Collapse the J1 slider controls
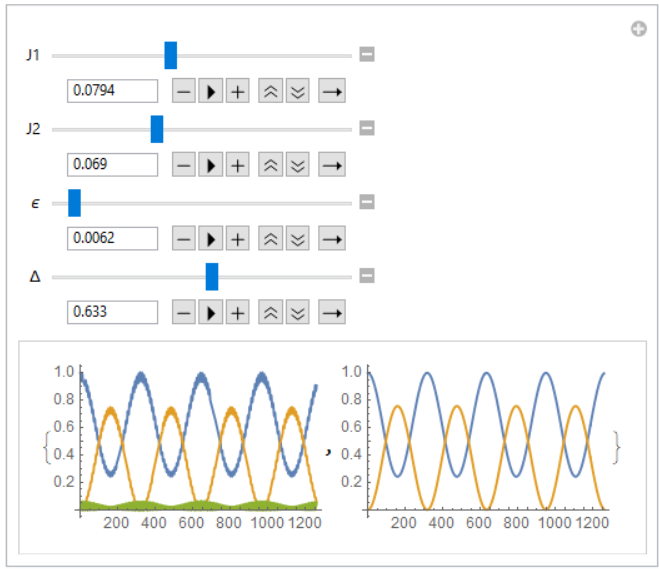This screenshot has height=569, width=659. coord(367,54)
